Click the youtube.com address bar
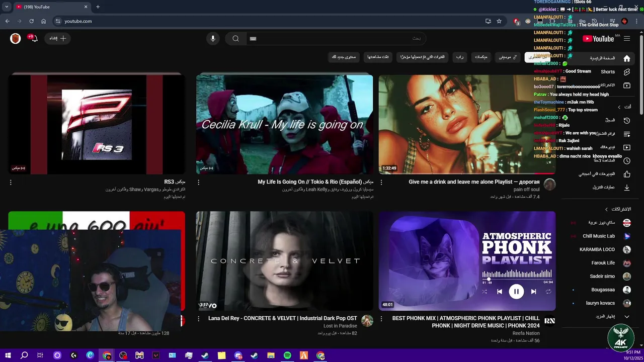 (272, 21)
